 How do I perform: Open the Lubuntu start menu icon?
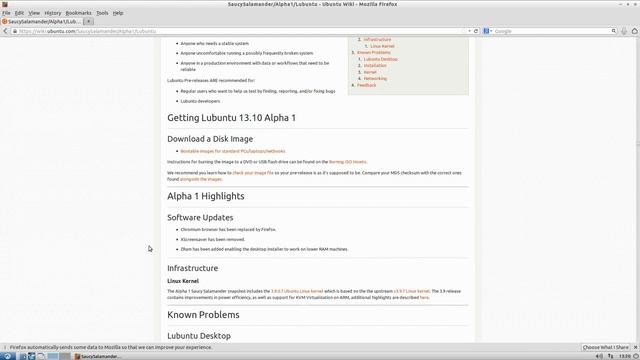pos(8,356)
